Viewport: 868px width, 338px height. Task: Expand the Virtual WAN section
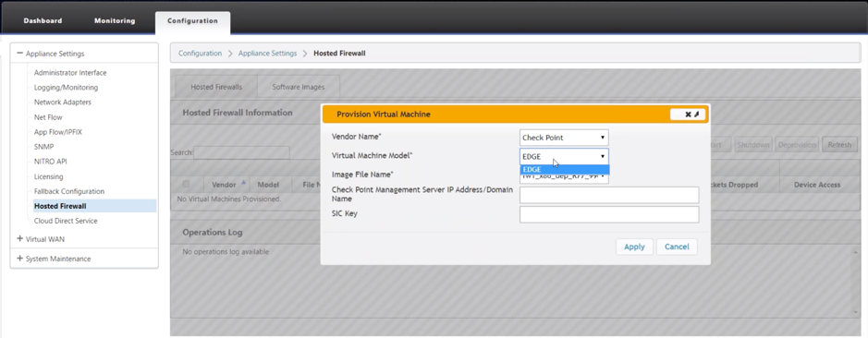pyautogui.click(x=20, y=239)
